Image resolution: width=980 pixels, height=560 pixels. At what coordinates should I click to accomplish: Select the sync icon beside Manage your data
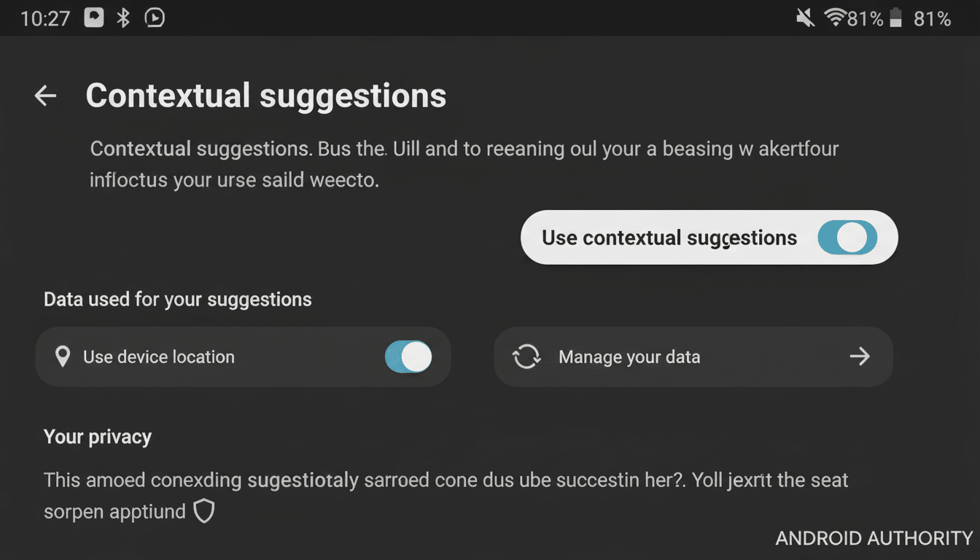[526, 357]
